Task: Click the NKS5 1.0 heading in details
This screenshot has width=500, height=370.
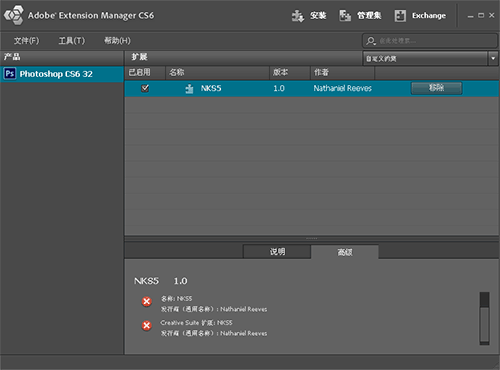Action: [161, 281]
